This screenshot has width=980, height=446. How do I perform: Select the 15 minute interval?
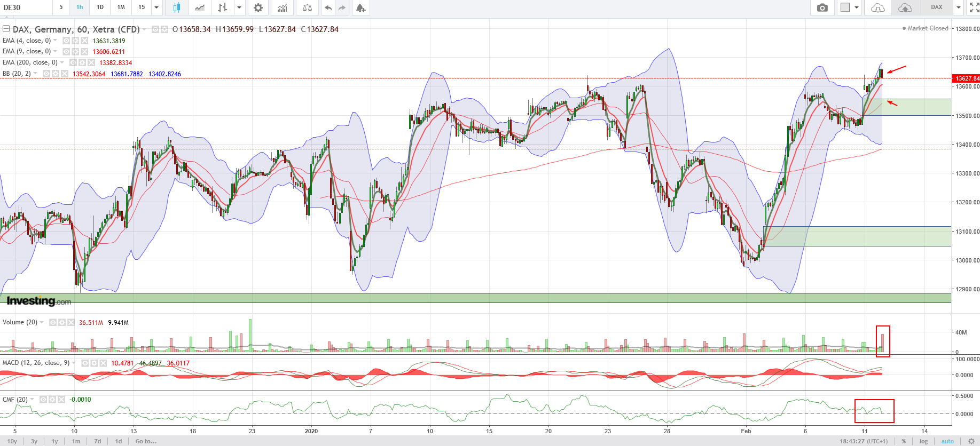pyautogui.click(x=142, y=7)
